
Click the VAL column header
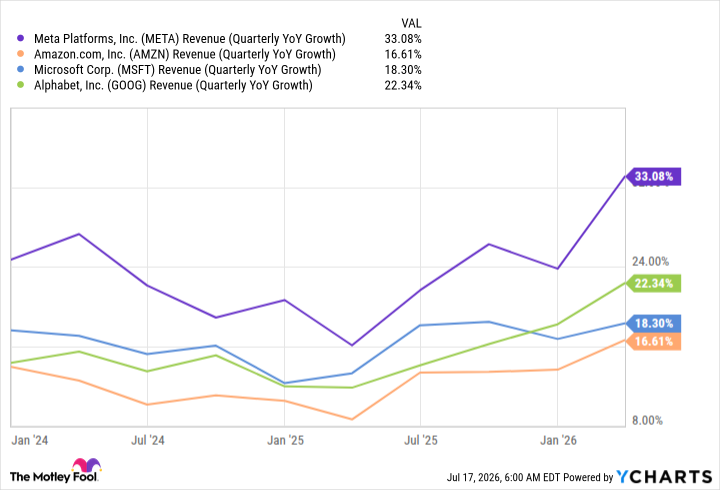pyautogui.click(x=411, y=23)
